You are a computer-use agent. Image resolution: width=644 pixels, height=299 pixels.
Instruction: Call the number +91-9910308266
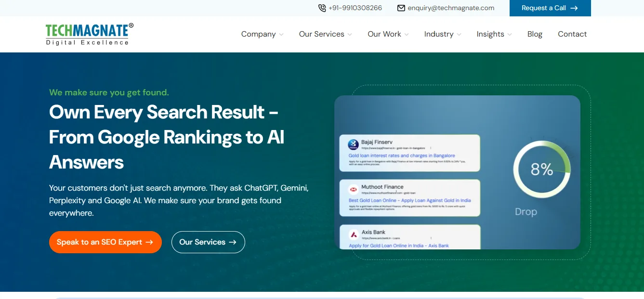coord(355,8)
